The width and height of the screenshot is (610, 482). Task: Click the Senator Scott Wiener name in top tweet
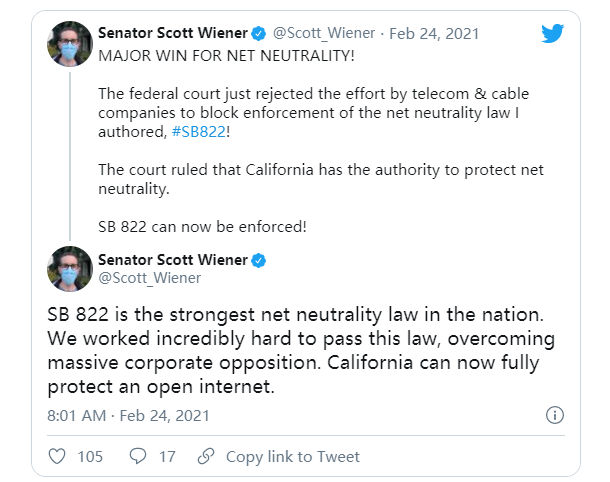(174, 33)
